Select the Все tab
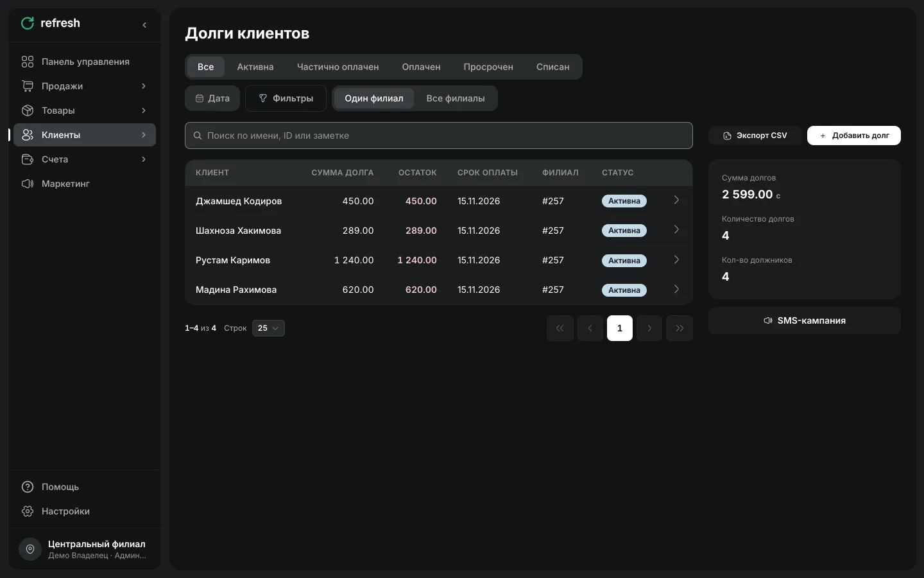 pos(205,67)
